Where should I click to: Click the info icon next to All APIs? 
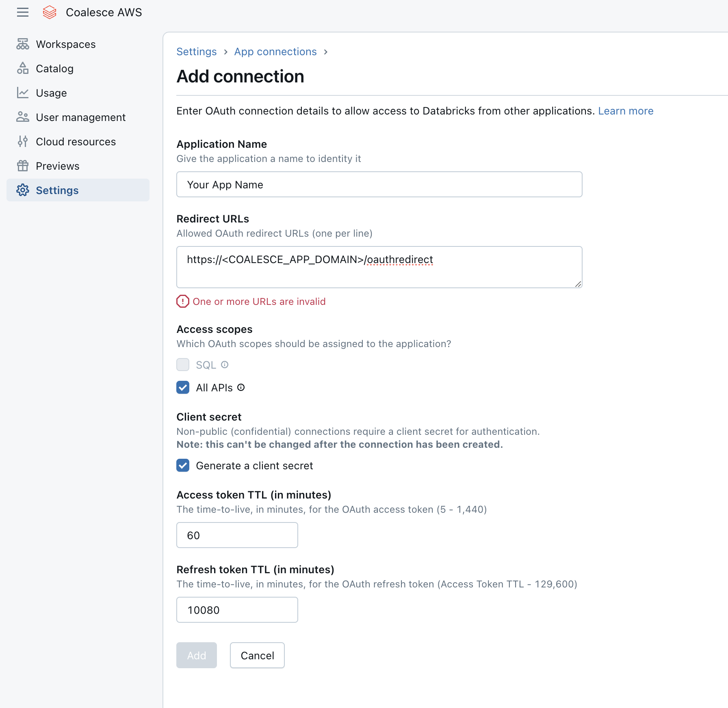pyautogui.click(x=241, y=387)
